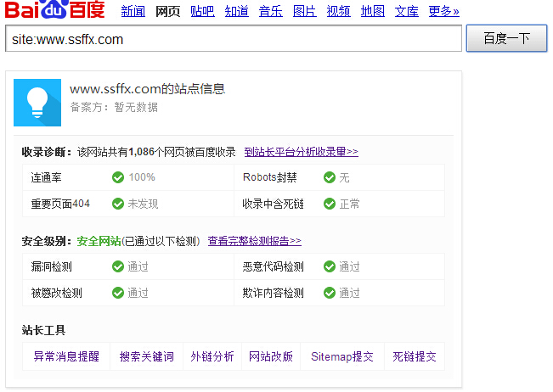Click the 欺诈内容检测 label
553x392 pixels.
click(273, 293)
